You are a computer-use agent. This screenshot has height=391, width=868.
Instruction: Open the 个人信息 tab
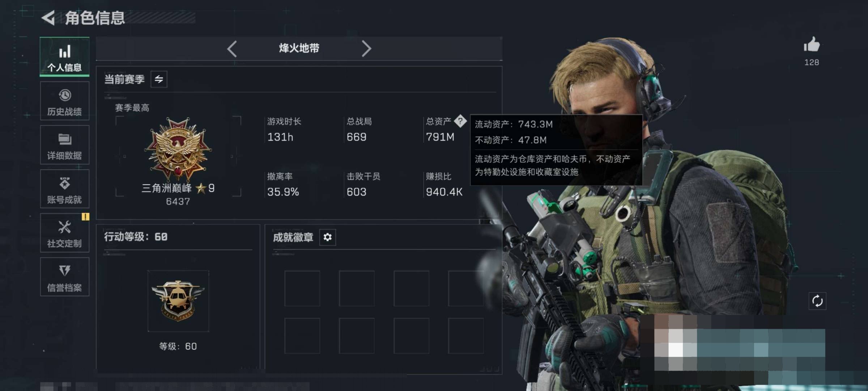tap(64, 57)
